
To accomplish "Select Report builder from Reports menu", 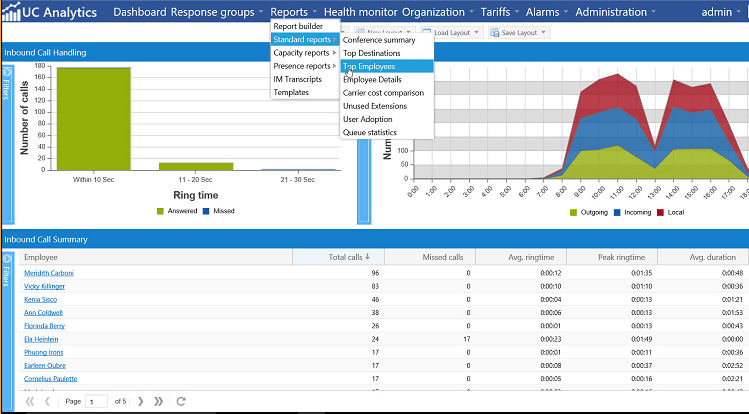I will (x=305, y=26).
